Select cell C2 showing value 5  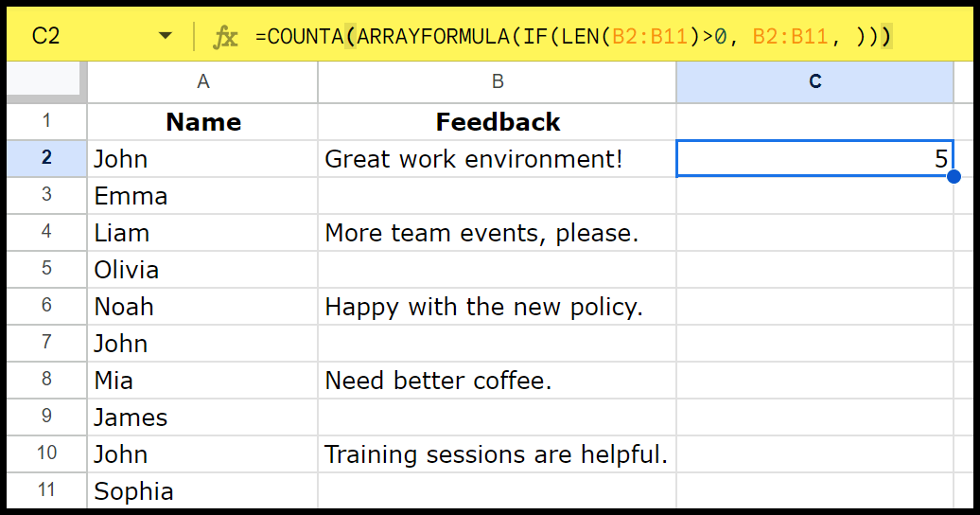coord(815,158)
